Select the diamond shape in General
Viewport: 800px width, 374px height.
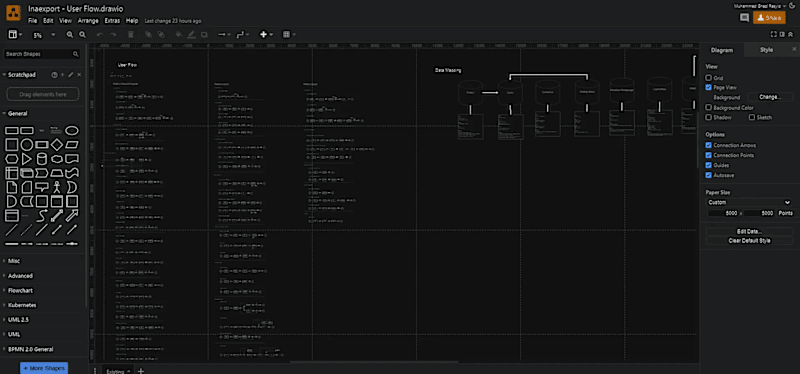tap(57, 145)
